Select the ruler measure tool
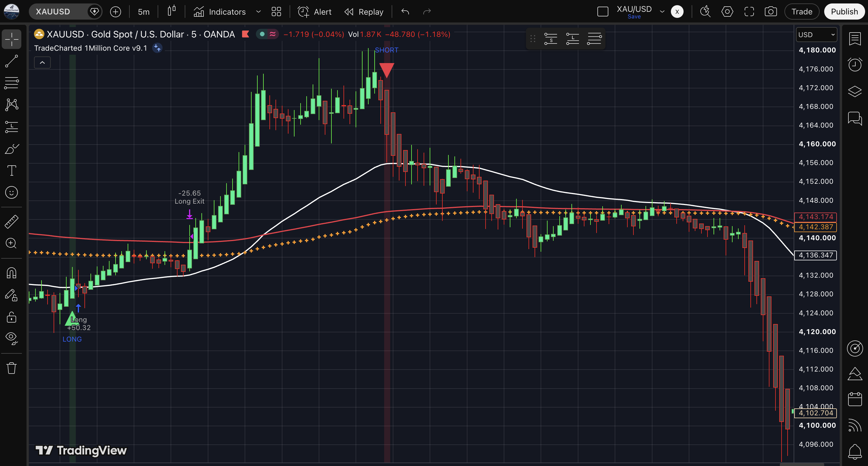 point(12,221)
